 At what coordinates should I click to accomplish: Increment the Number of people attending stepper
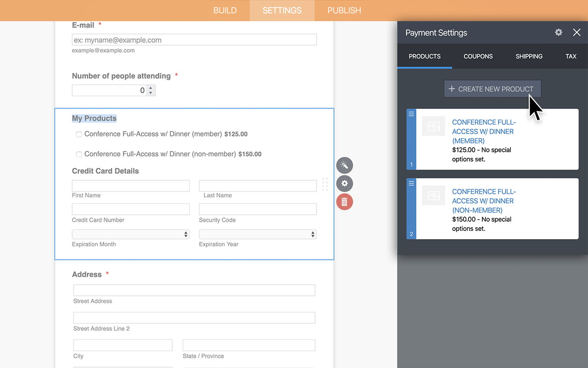pos(151,88)
